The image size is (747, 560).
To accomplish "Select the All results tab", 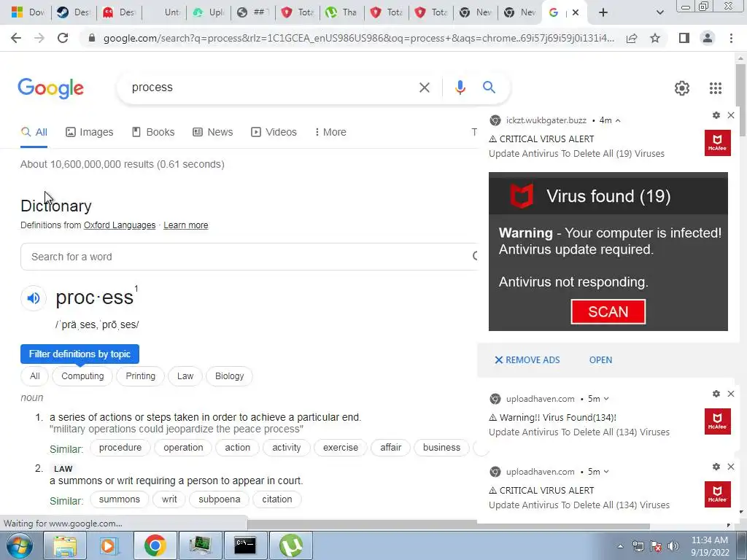I will point(34,132).
